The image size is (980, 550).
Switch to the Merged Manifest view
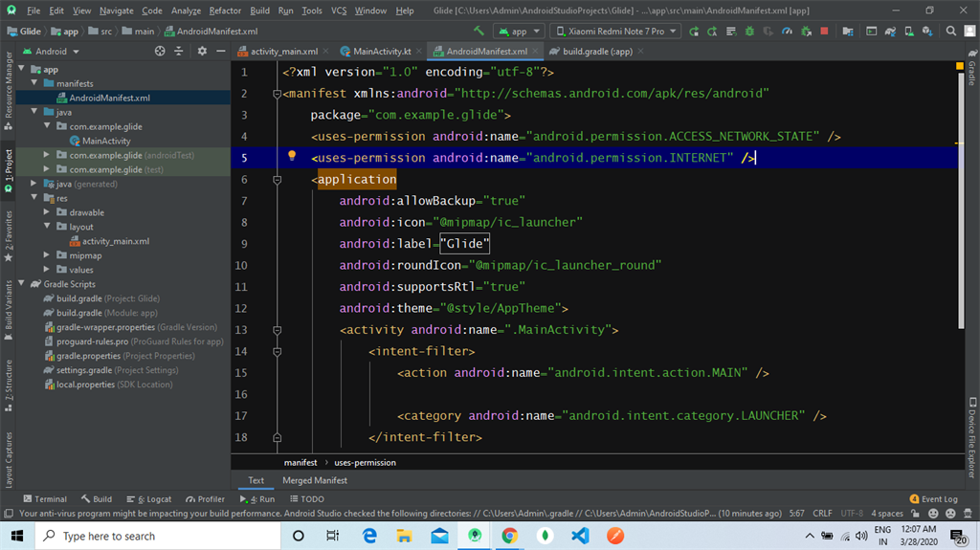point(314,480)
